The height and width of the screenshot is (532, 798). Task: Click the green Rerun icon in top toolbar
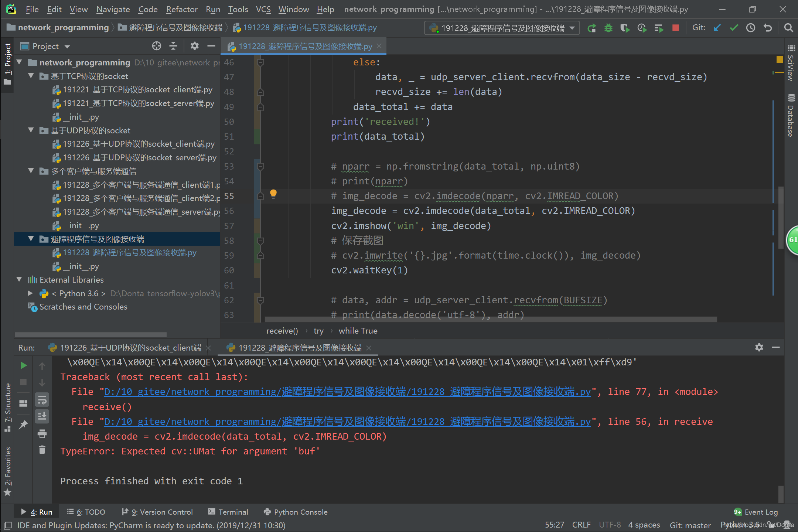591,28
